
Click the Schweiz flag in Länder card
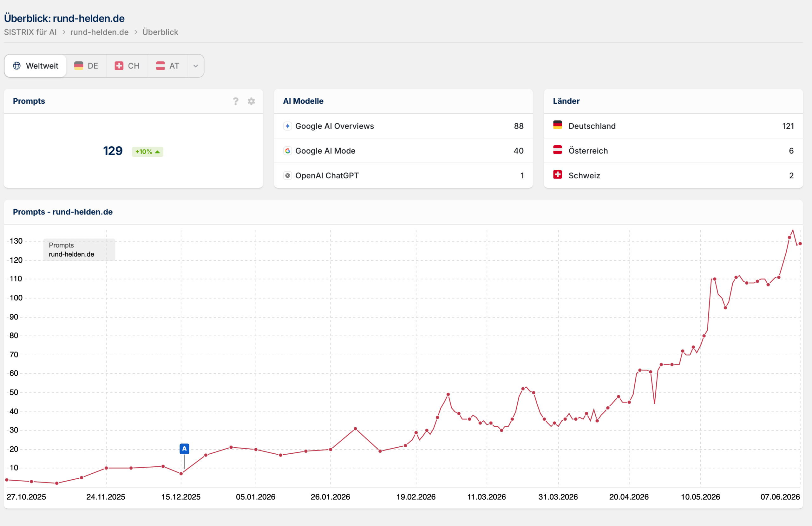(557, 174)
